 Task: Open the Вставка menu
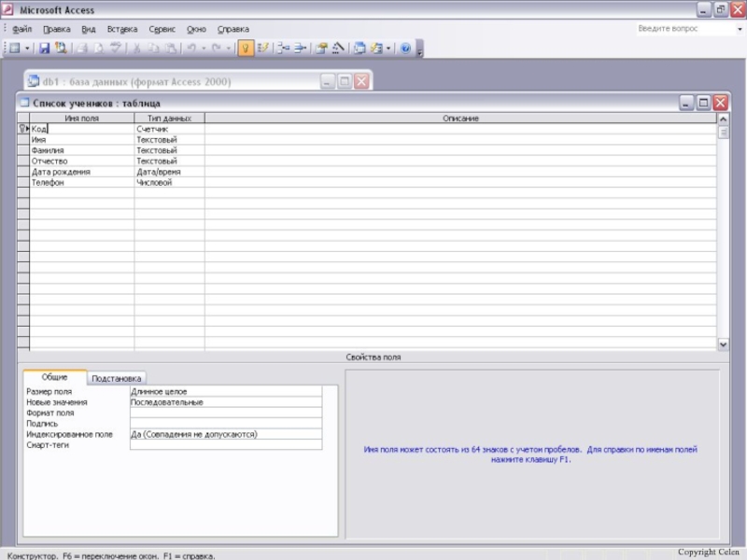(121, 29)
